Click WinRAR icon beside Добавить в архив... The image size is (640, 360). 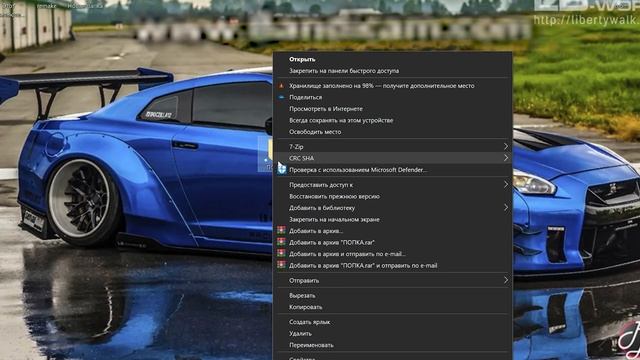pyautogui.click(x=281, y=231)
